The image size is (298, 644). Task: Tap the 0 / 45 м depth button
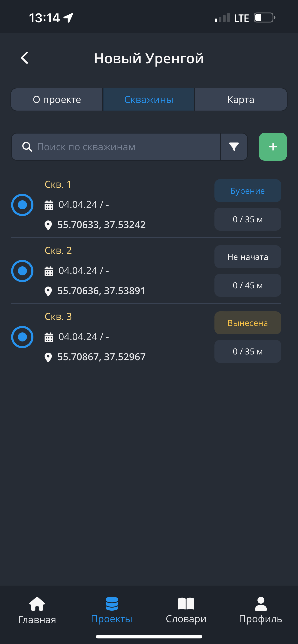pos(248,285)
